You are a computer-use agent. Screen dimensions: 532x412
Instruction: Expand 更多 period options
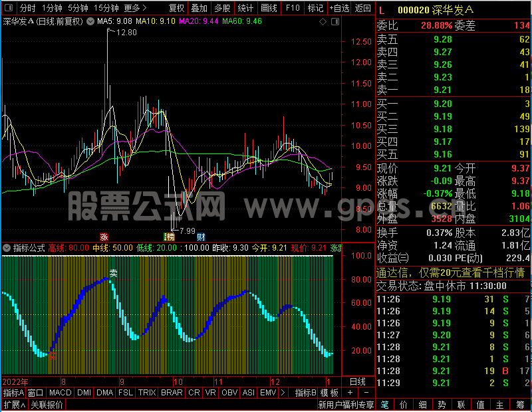coord(135,8)
